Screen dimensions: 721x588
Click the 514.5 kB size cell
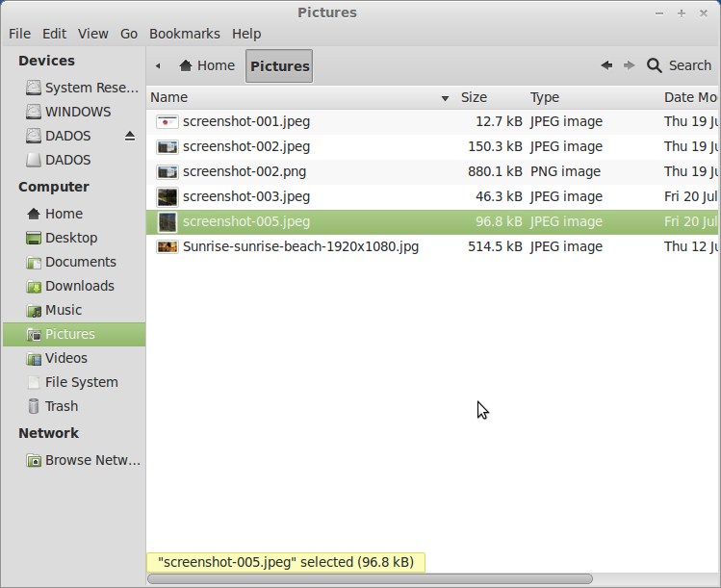[x=495, y=247]
